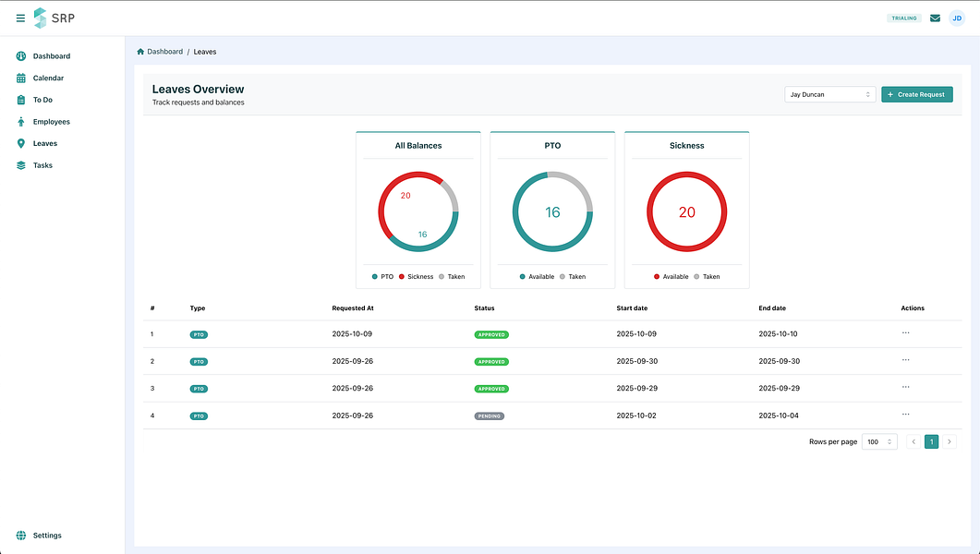Click the red Sickness donut ring
The image size is (980, 554).
tap(687, 176)
